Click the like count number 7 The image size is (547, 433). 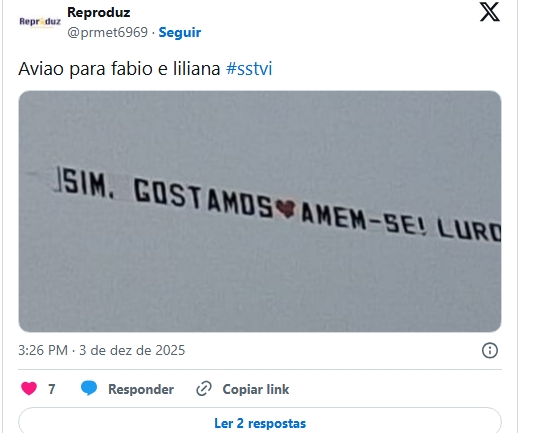point(52,389)
